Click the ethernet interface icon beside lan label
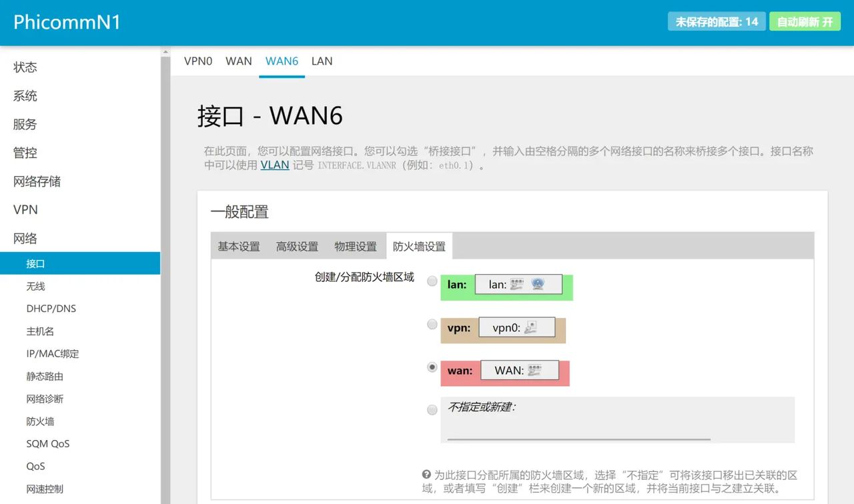Screen dimensions: 854x504 [516, 285]
